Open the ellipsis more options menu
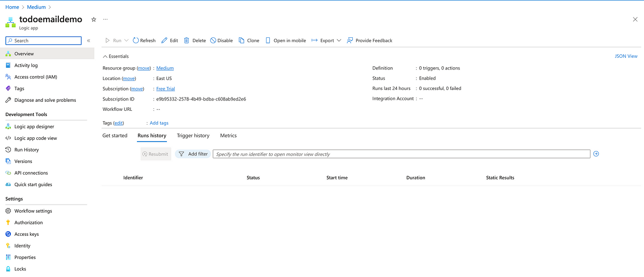This screenshot has width=644, height=277. (105, 19)
